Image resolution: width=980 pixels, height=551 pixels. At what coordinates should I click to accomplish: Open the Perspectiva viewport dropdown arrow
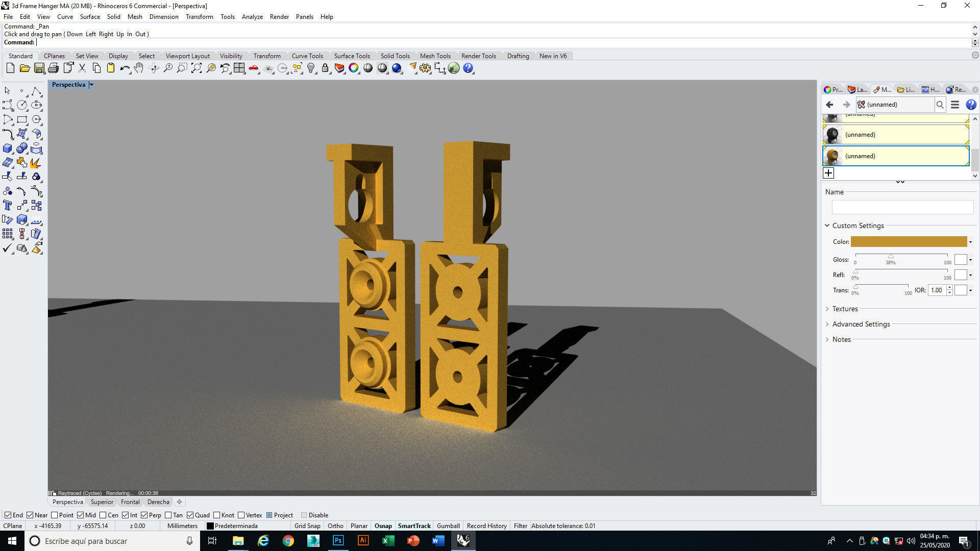(x=91, y=85)
